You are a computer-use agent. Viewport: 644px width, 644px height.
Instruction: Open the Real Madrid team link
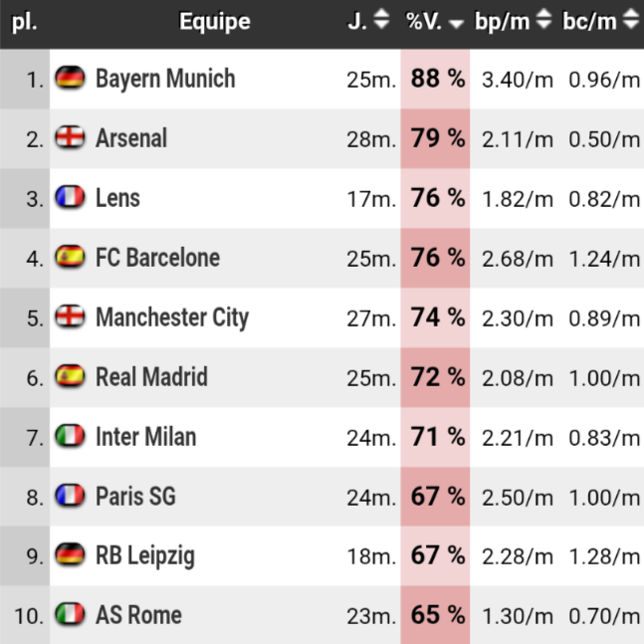pos(151,377)
